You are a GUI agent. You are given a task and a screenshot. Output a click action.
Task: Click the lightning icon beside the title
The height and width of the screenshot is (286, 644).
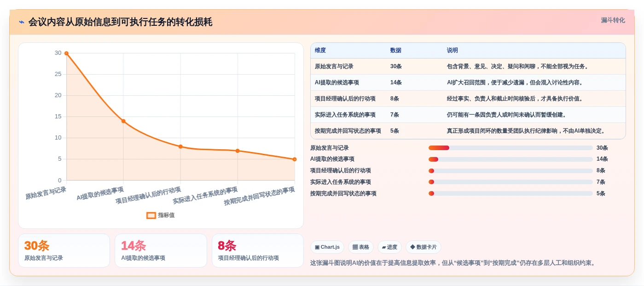tap(22, 22)
